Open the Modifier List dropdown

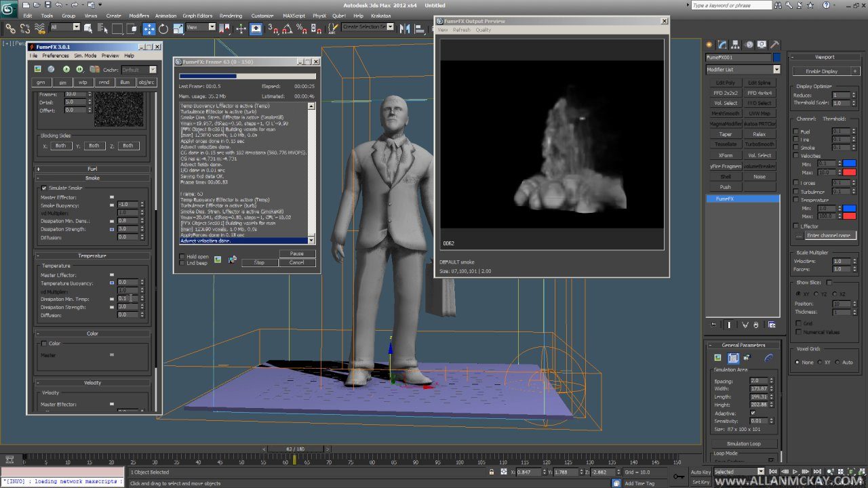click(776, 70)
